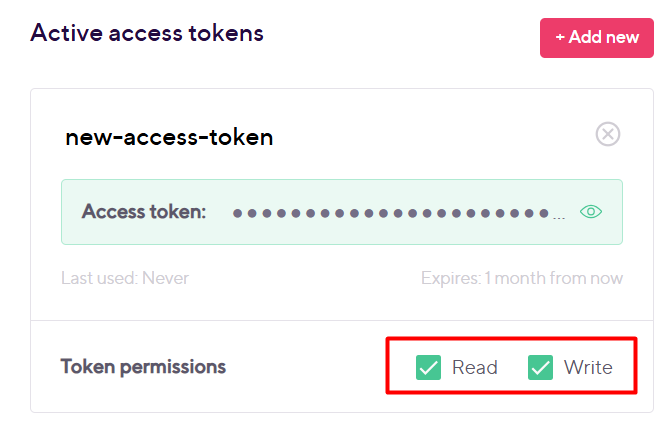Click the new-access-token name

[x=169, y=137]
